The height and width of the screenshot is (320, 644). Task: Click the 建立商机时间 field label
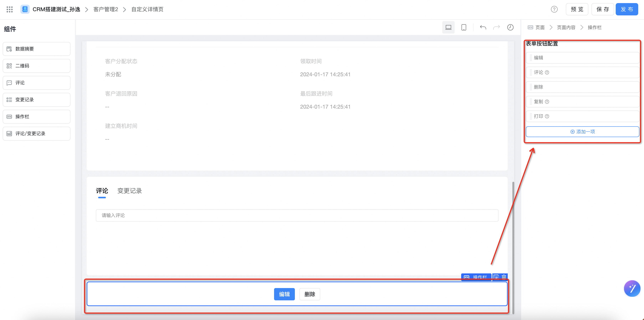pyautogui.click(x=121, y=126)
